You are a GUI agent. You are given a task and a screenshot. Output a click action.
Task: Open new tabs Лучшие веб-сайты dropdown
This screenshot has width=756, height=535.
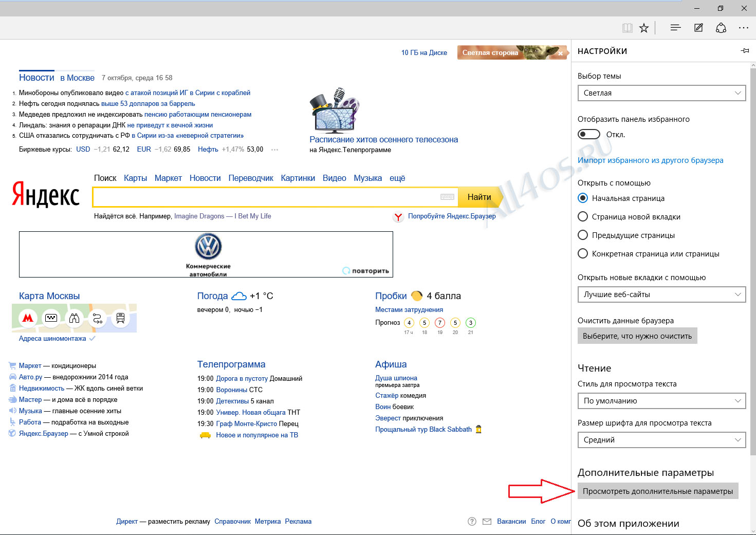pyautogui.click(x=661, y=294)
